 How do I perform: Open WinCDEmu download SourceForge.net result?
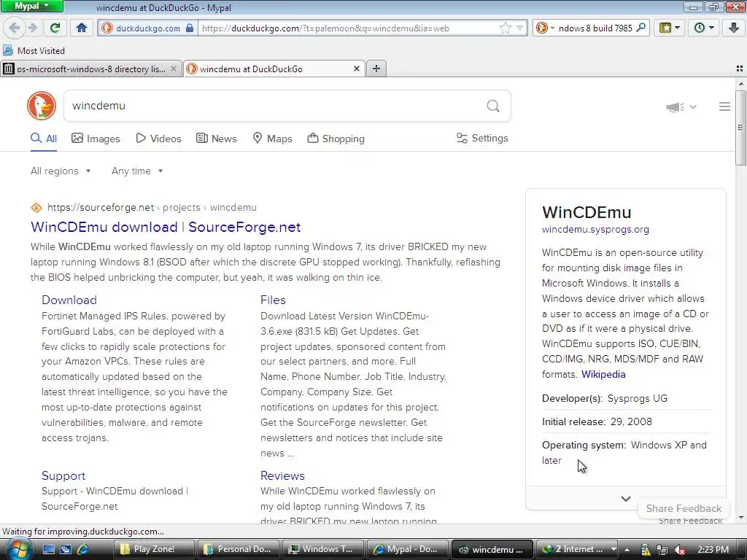pyautogui.click(x=166, y=227)
